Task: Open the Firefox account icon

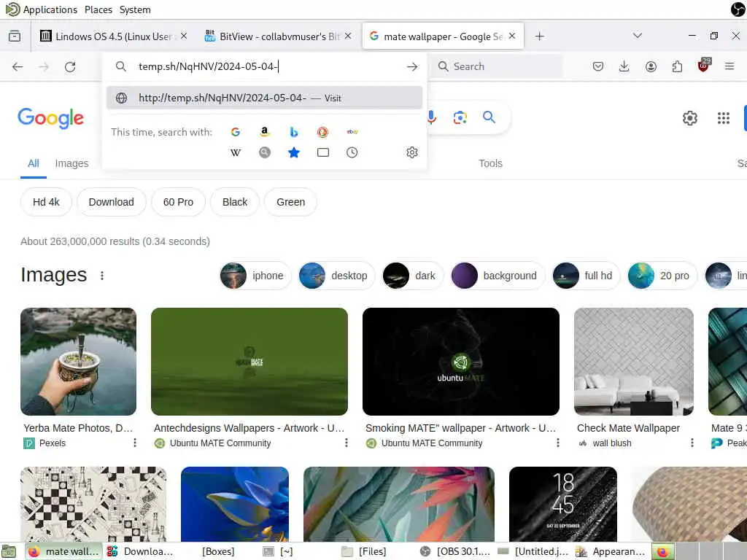Action: pyautogui.click(x=651, y=66)
